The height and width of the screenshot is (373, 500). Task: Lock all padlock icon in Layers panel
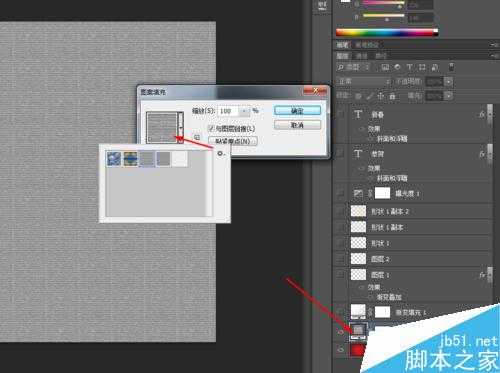(392, 96)
